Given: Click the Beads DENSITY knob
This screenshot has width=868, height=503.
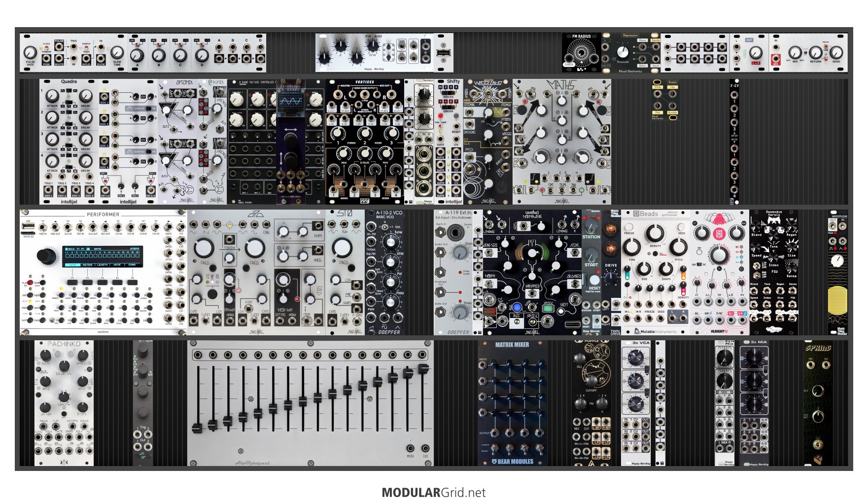Looking at the screenshot, I should (655, 233).
